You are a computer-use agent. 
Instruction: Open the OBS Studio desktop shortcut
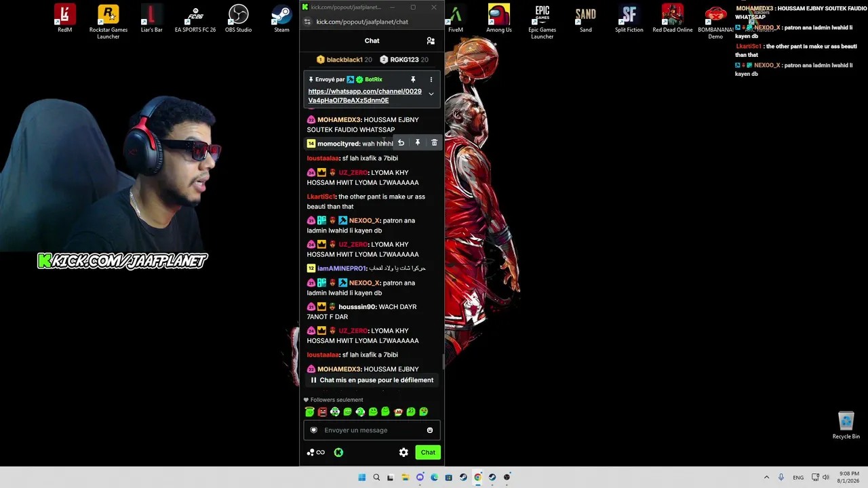(238, 18)
